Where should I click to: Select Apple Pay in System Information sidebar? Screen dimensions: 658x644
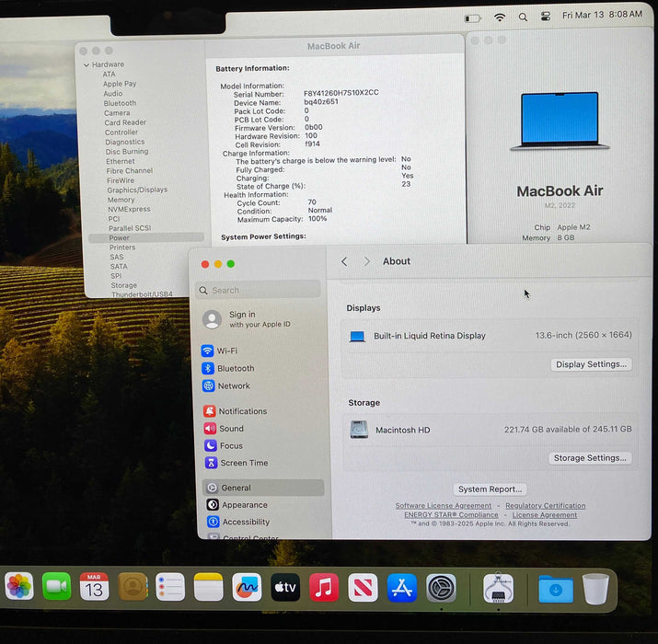(x=120, y=84)
